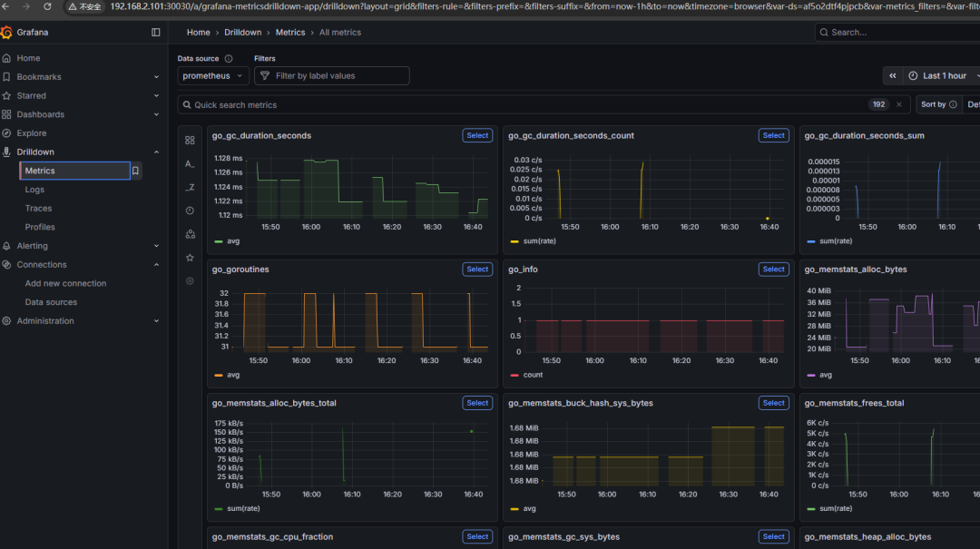Image resolution: width=980 pixels, height=549 pixels.
Task: Open the prometheus data source dropdown
Action: click(212, 75)
